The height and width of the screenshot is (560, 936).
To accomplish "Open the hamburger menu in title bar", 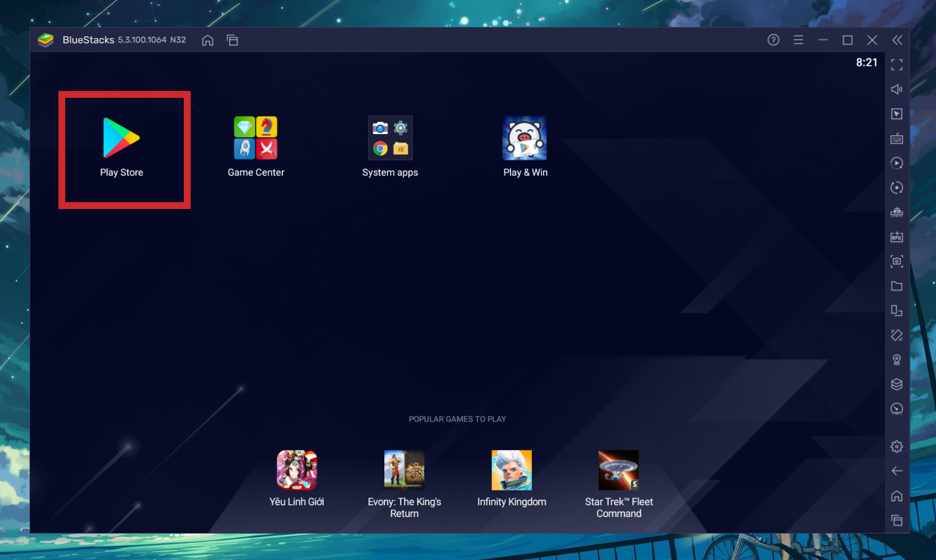I will (x=798, y=41).
